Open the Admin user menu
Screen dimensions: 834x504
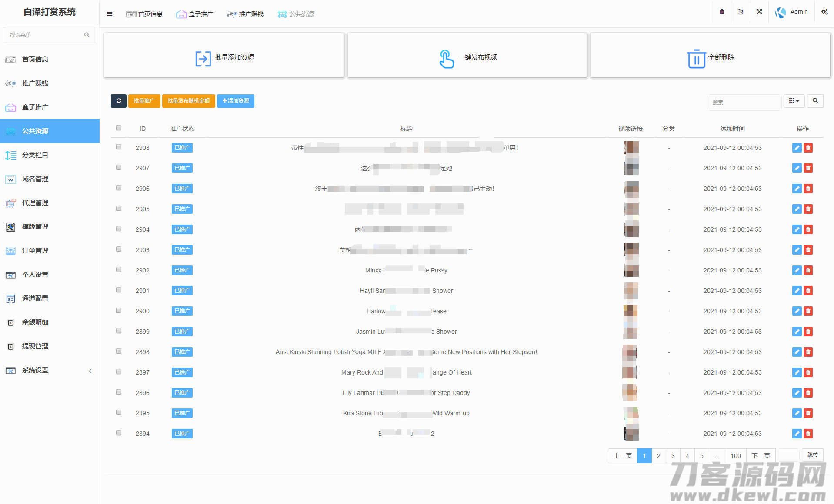click(792, 12)
